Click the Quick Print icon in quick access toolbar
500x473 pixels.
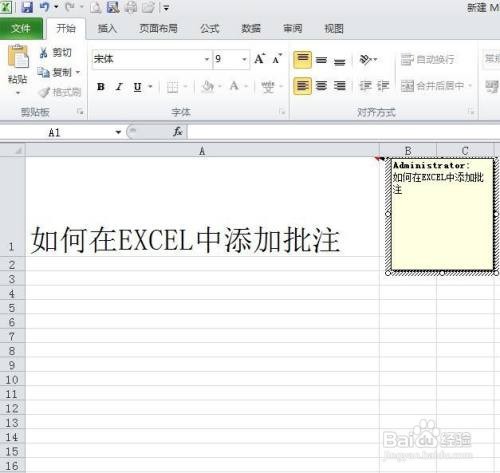(131, 7)
